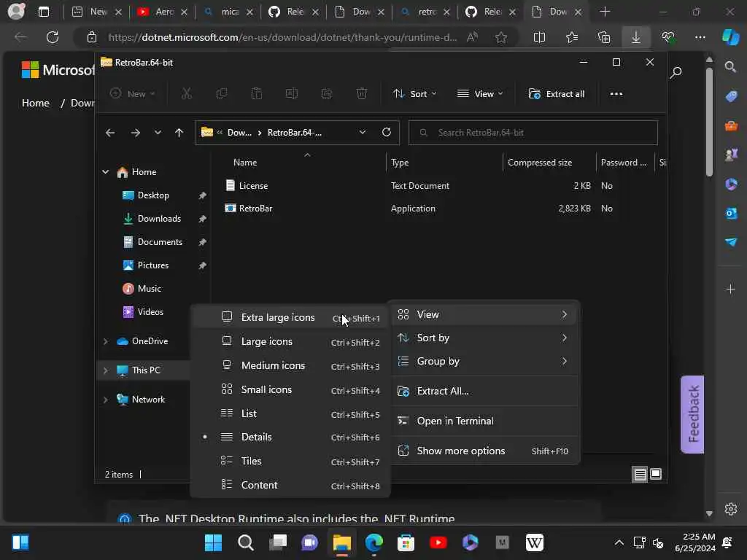Select Details view option
The width and height of the screenshot is (747, 560).
pyautogui.click(x=290, y=437)
